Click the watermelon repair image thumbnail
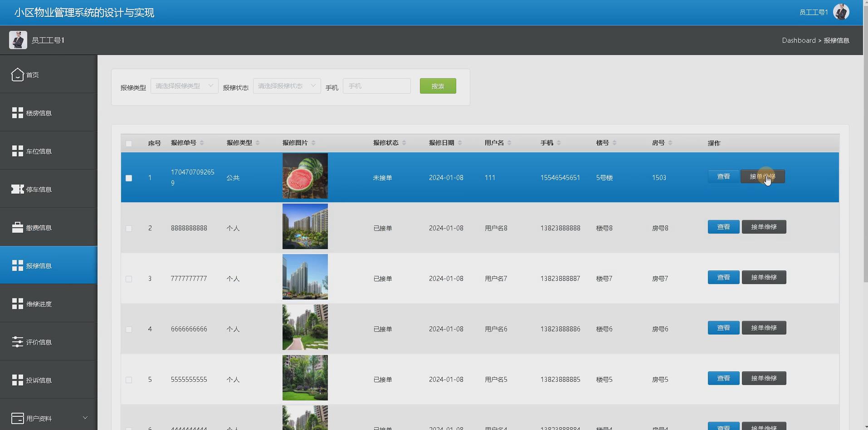This screenshot has width=868, height=430. coord(305,176)
